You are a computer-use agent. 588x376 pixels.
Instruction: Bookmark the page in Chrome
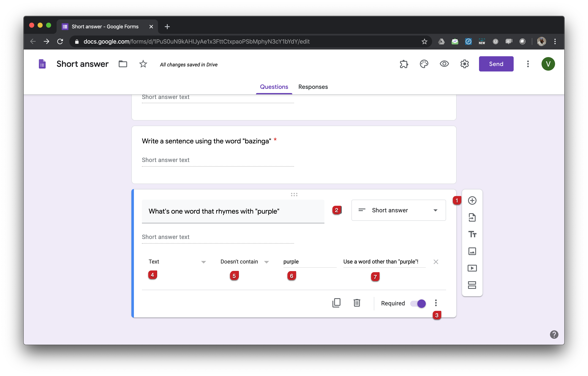tap(424, 41)
